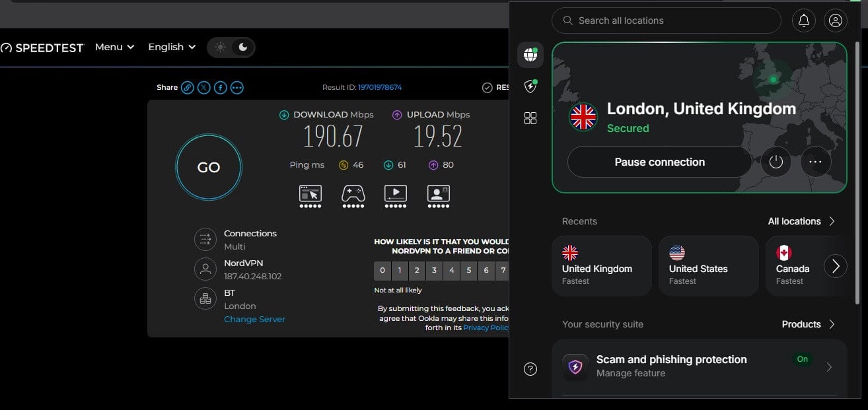Image resolution: width=868 pixels, height=410 pixels.
Task: Open the Ookla Privacy Policy link
Action: 486,327
